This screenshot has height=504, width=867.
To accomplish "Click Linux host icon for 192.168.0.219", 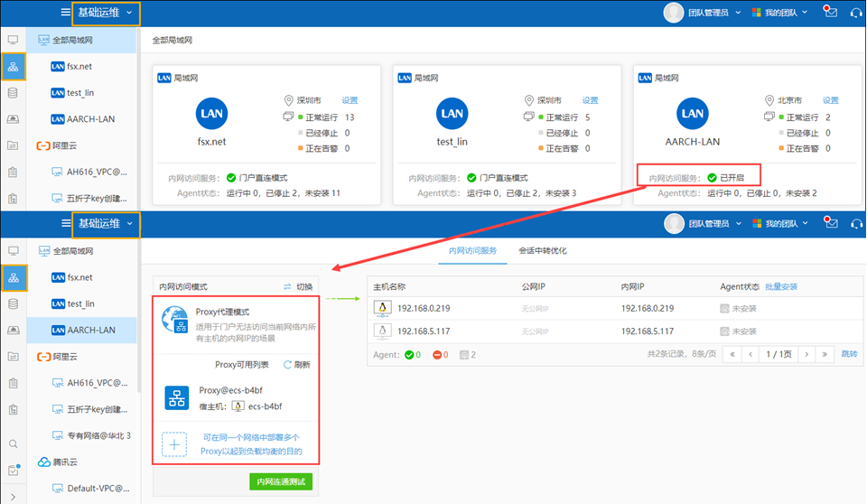I will 383,308.
